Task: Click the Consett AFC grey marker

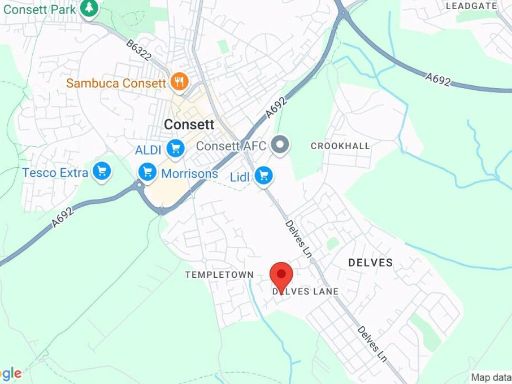Action: coord(280,145)
